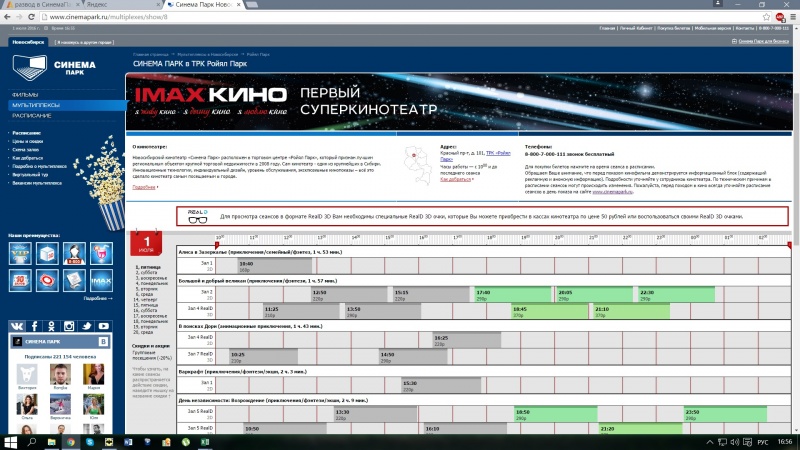Viewport: 800px width, 450px height.
Task: Select the 22:30 green showtime slot
Action: (676, 295)
